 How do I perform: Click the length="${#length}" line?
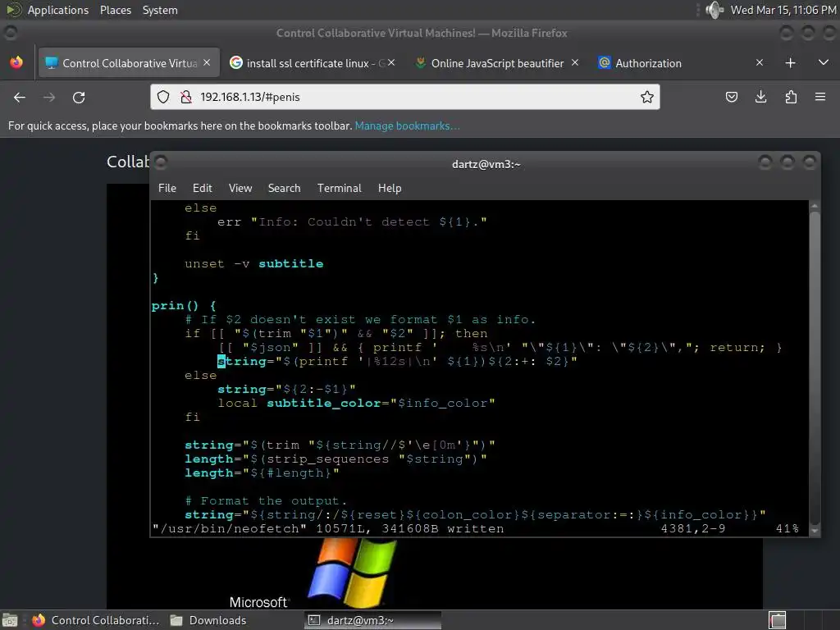(262, 473)
